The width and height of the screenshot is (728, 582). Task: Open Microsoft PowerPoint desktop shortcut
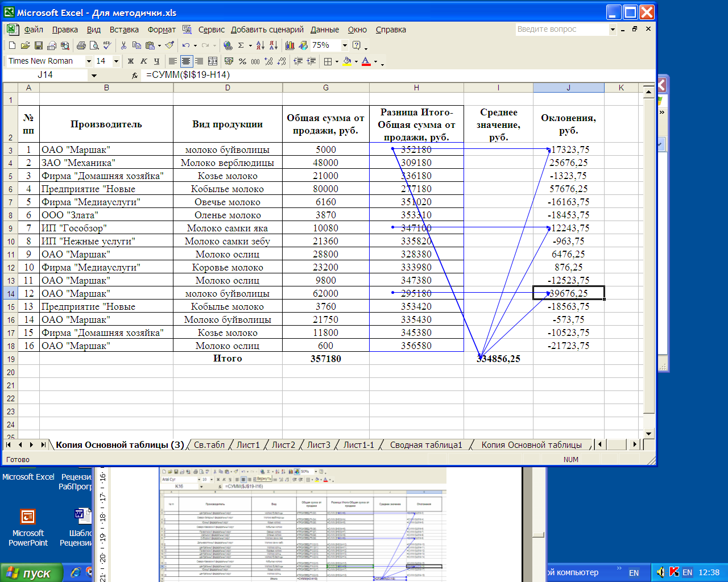click(28, 528)
